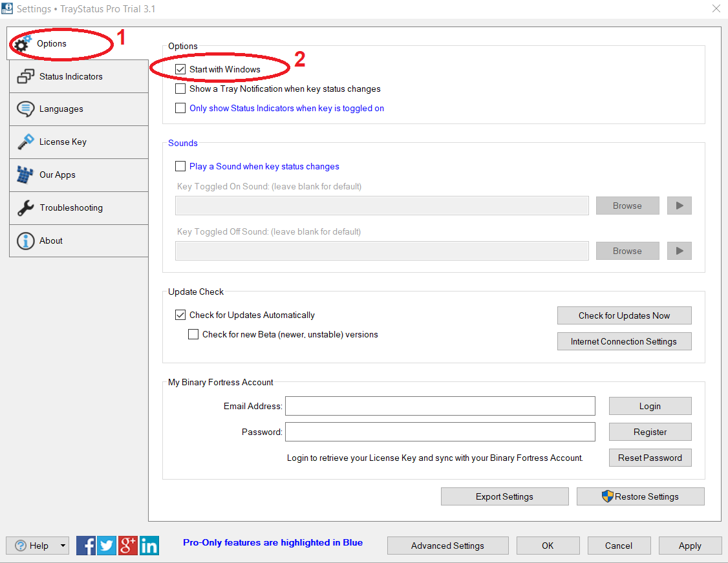Open the LinkedIn social icon
This screenshot has width=728, height=563.
point(149,546)
